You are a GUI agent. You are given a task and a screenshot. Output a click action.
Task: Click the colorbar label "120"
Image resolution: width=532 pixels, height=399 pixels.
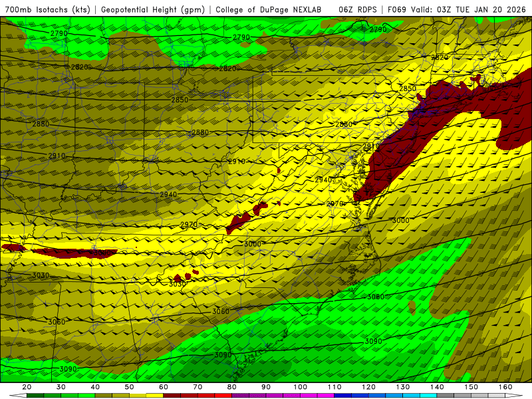(x=368, y=387)
